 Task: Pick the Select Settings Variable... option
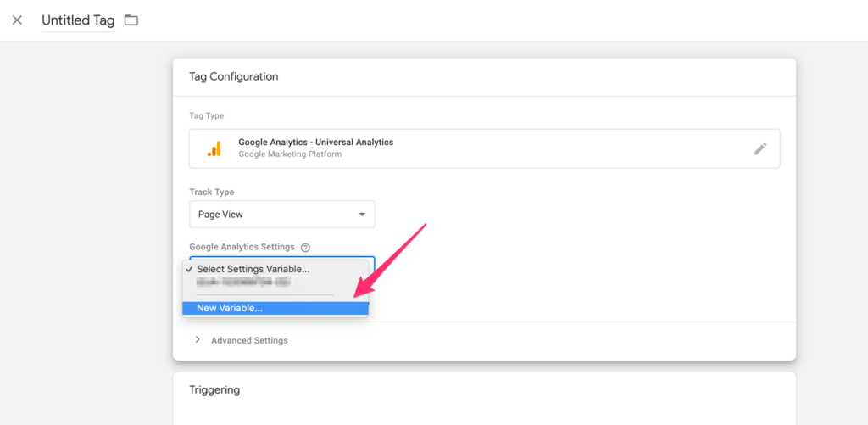(253, 269)
